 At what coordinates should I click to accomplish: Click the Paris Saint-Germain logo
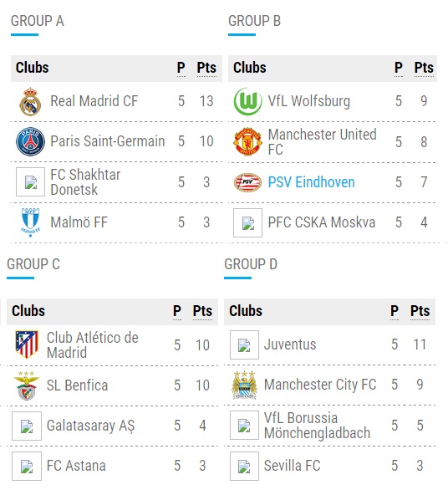click(x=30, y=141)
